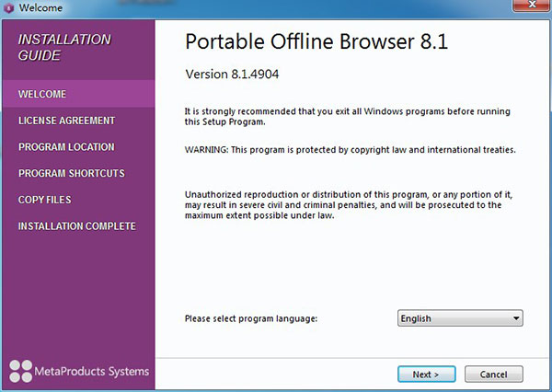Select the INSTALLATION COMPLETE step
The image size is (552, 392).
(77, 226)
